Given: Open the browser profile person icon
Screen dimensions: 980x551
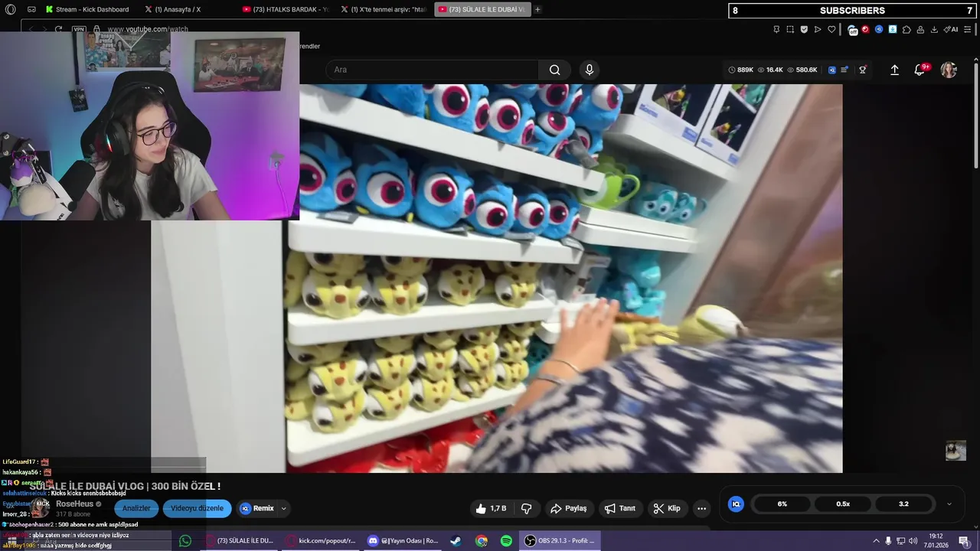Looking at the screenshot, I should 920,29.
